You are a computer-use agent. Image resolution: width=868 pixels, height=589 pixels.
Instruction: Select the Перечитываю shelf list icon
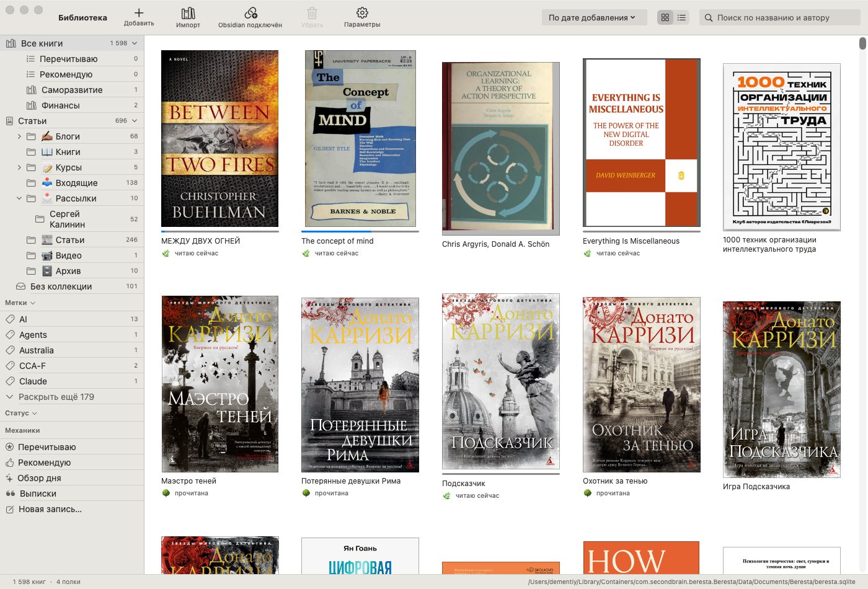click(30, 59)
